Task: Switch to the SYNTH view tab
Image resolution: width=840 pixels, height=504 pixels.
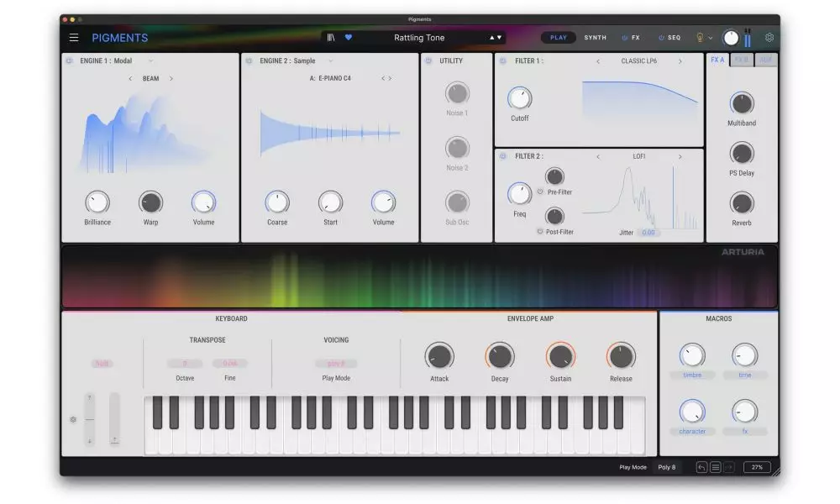Action: [x=596, y=38]
